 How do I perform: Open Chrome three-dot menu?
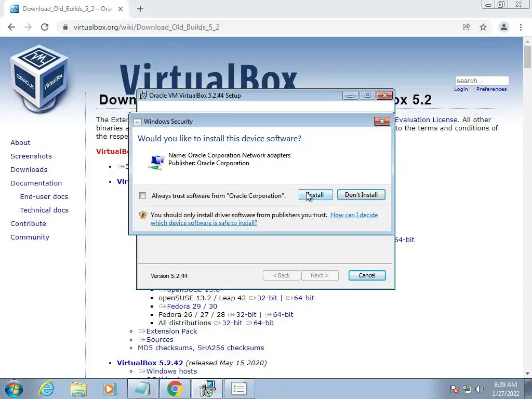[521, 27]
